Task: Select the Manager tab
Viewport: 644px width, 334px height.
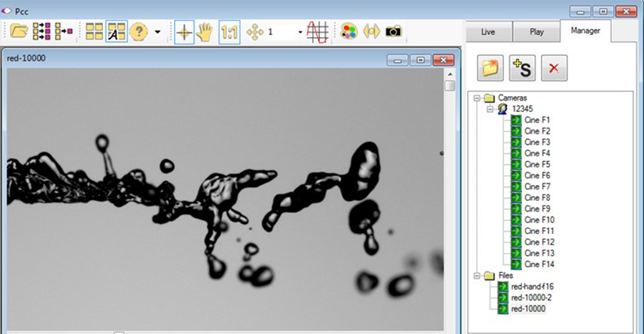Action: click(x=585, y=31)
